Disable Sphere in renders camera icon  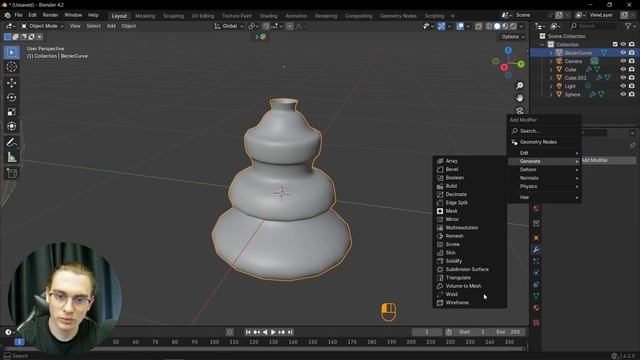(x=631, y=94)
